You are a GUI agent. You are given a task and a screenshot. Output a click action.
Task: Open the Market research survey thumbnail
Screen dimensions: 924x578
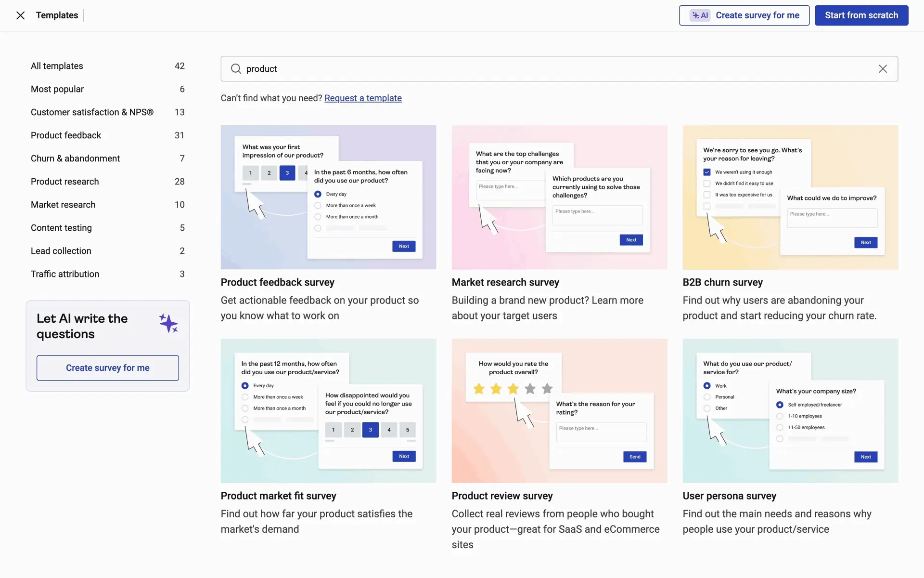pyautogui.click(x=559, y=197)
